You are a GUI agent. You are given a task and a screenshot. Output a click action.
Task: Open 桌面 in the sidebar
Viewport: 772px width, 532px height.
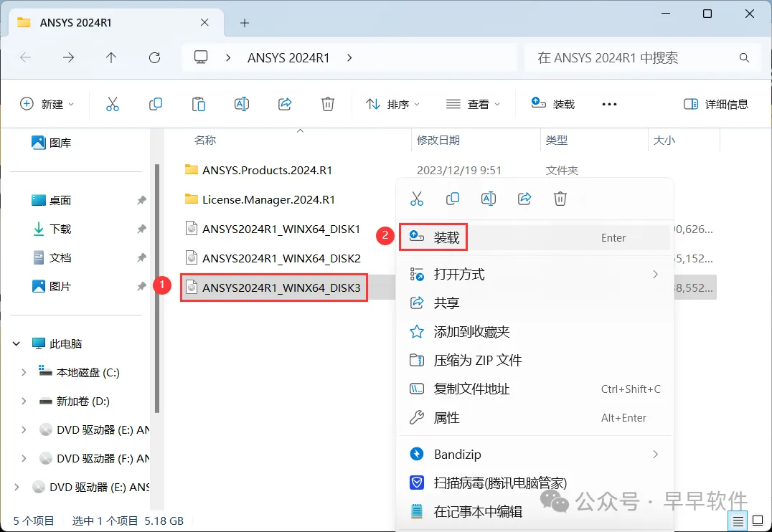point(51,200)
